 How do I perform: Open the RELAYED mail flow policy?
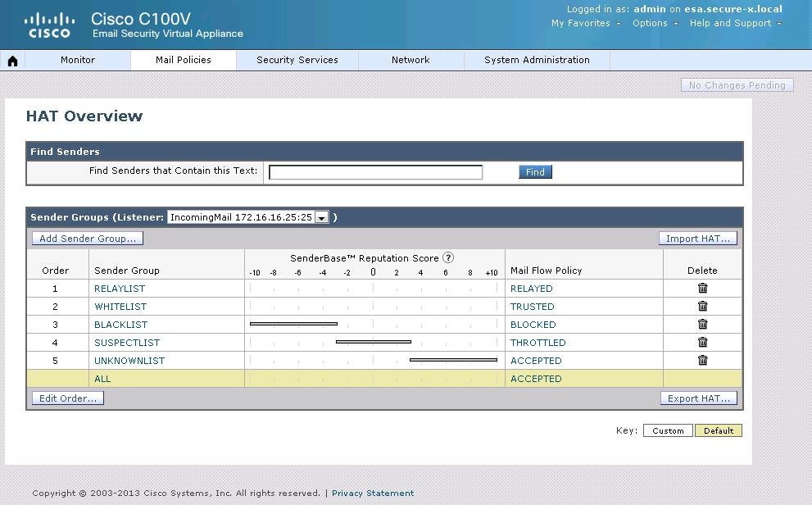coord(531,289)
